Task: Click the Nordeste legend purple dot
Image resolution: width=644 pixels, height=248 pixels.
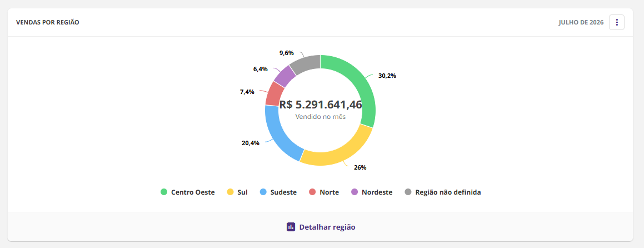Action: click(355, 192)
